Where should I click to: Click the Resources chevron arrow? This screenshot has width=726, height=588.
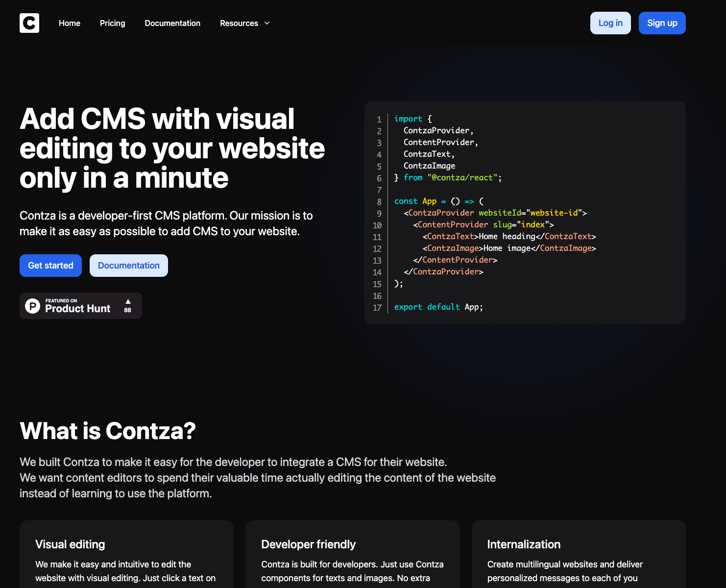click(267, 23)
